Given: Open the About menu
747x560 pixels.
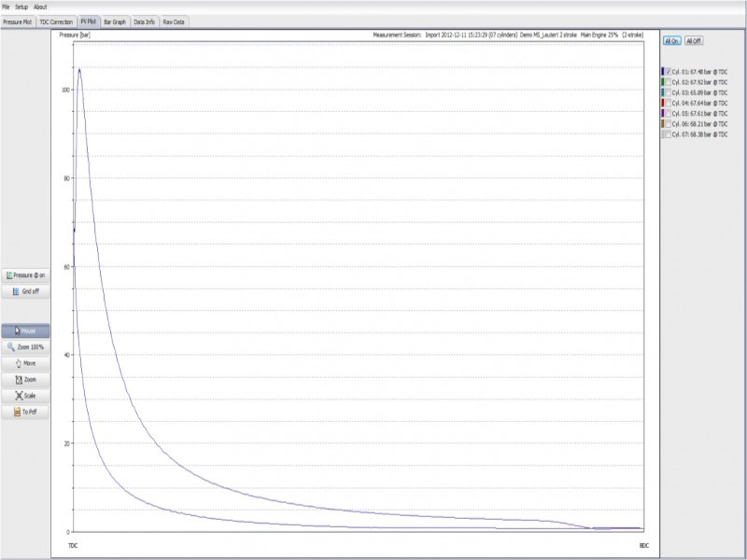Looking at the screenshot, I should coord(40,7).
